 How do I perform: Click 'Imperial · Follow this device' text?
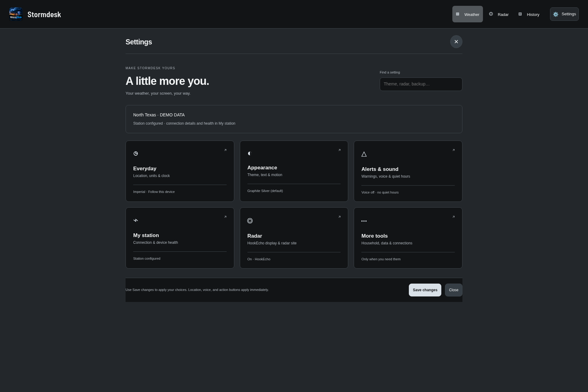pos(154,192)
